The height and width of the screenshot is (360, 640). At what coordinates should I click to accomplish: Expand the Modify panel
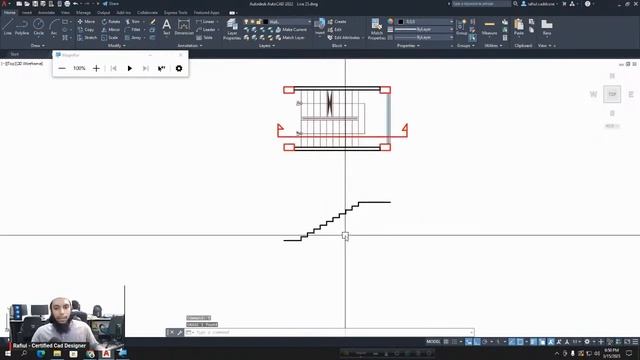[116, 46]
